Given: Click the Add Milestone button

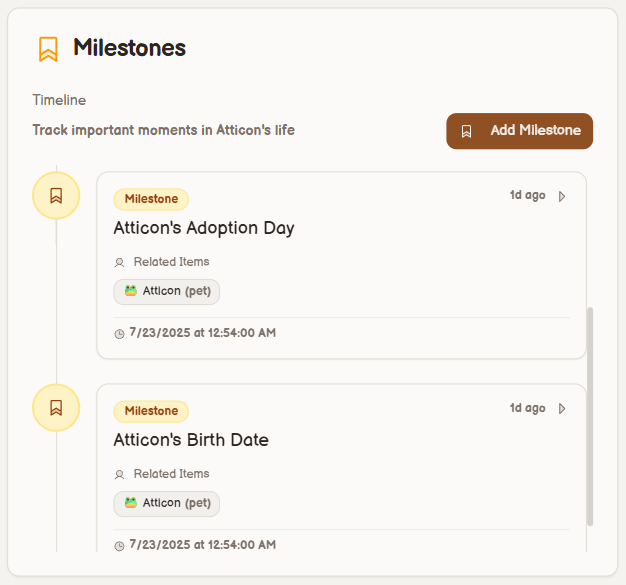Looking at the screenshot, I should 519,131.
